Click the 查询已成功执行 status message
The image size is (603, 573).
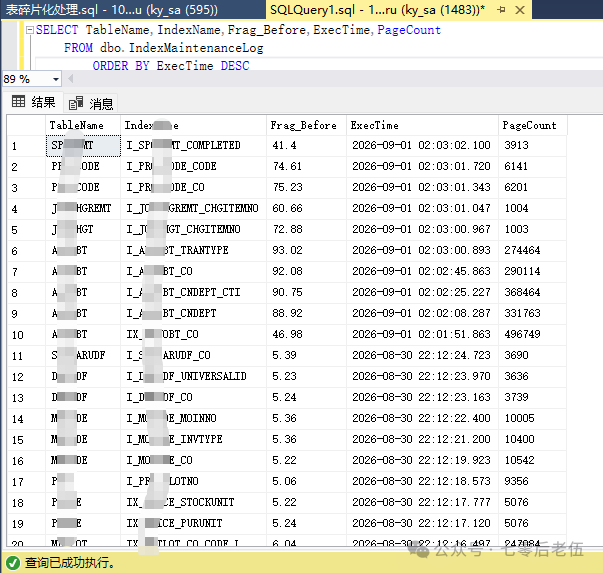[x=70, y=563]
